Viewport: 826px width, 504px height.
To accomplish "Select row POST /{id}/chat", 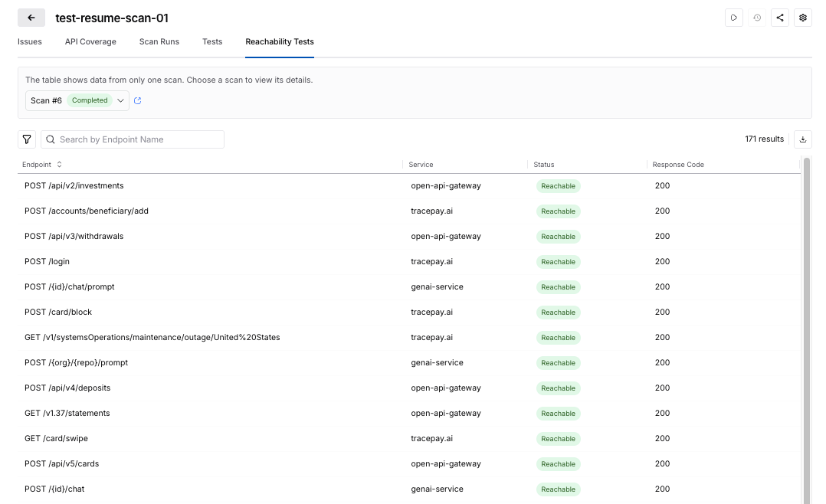I will point(409,489).
